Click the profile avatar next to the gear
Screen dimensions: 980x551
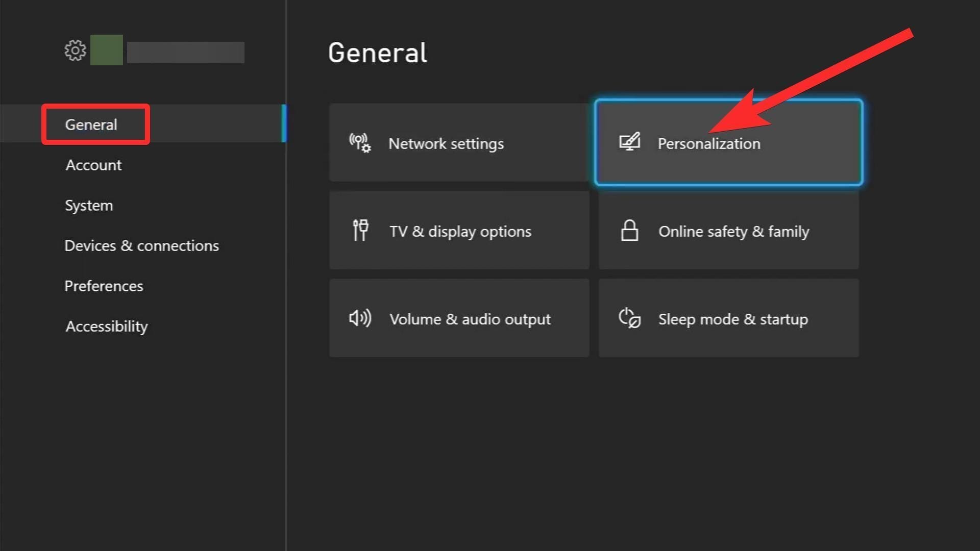pyautogui.click(x=106, y=51)
